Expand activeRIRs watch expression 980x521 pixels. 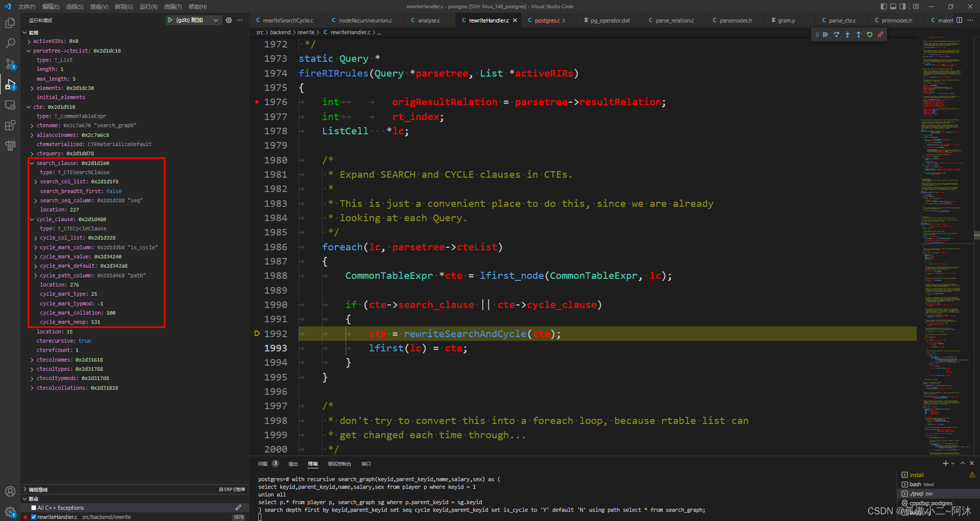pos(29,41)
